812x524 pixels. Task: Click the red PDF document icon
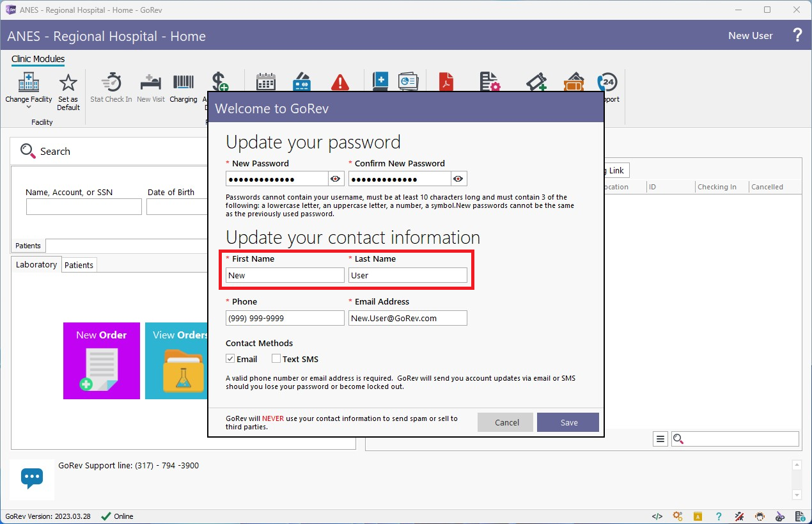click(x=446, y=82)
